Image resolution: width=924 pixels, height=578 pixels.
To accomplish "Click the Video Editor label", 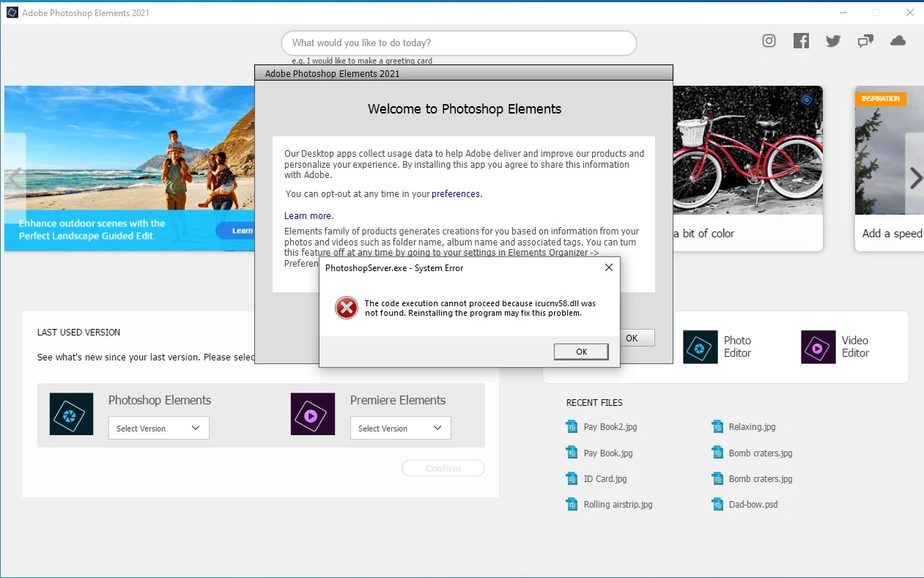I will (x=855, y=347).
